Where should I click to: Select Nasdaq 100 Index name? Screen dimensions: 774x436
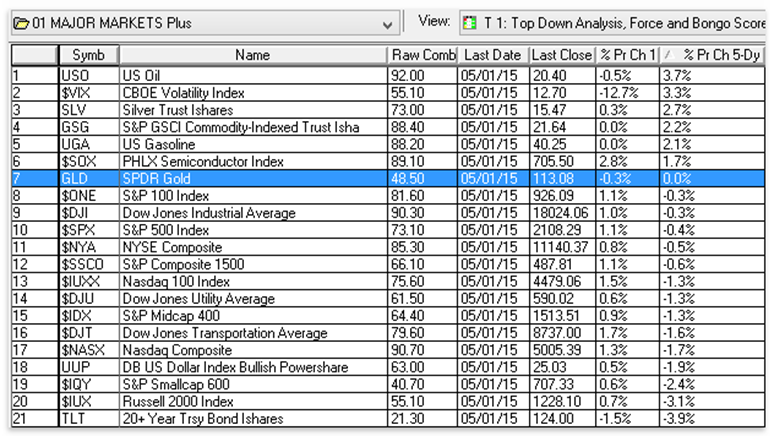253,281
